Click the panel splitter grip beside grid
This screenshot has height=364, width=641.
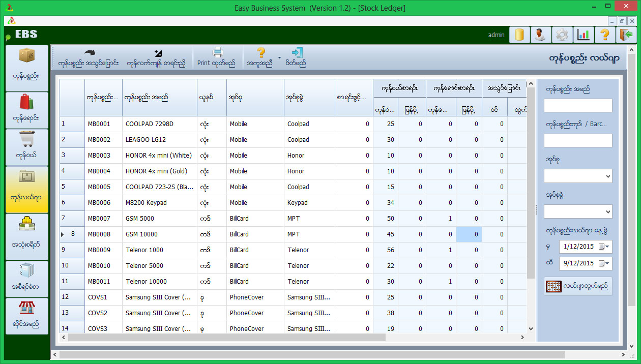coord(536,210)
